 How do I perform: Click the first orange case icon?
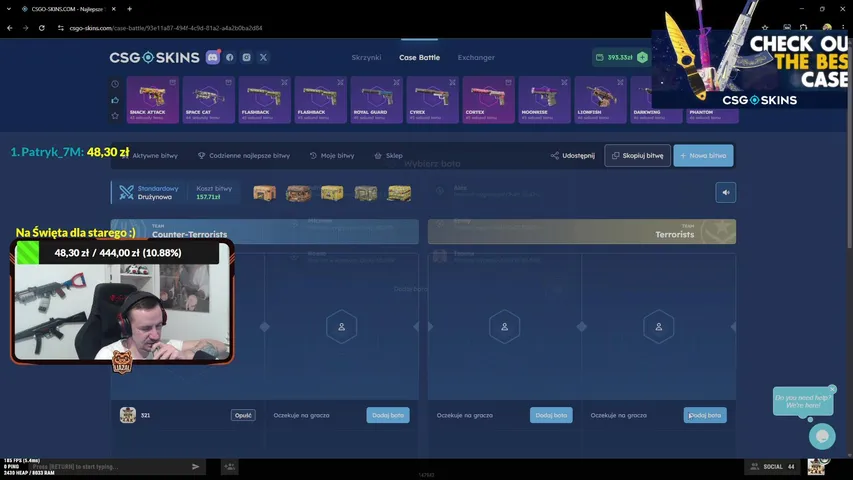264,193
